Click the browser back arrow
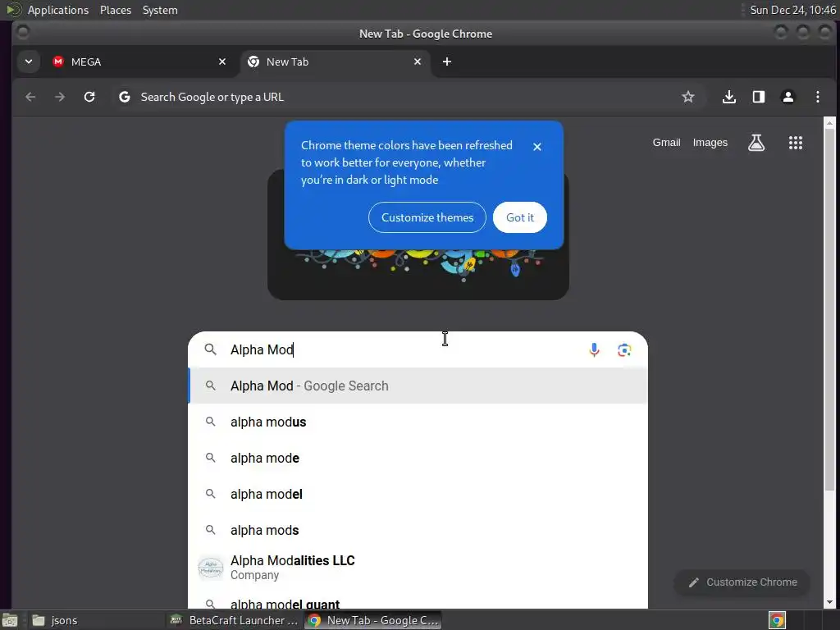 pos(30,97)
